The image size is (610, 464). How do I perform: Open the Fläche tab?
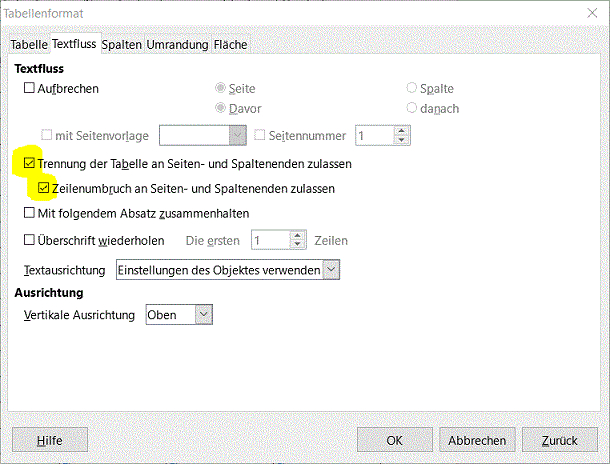tap(230, 44)
